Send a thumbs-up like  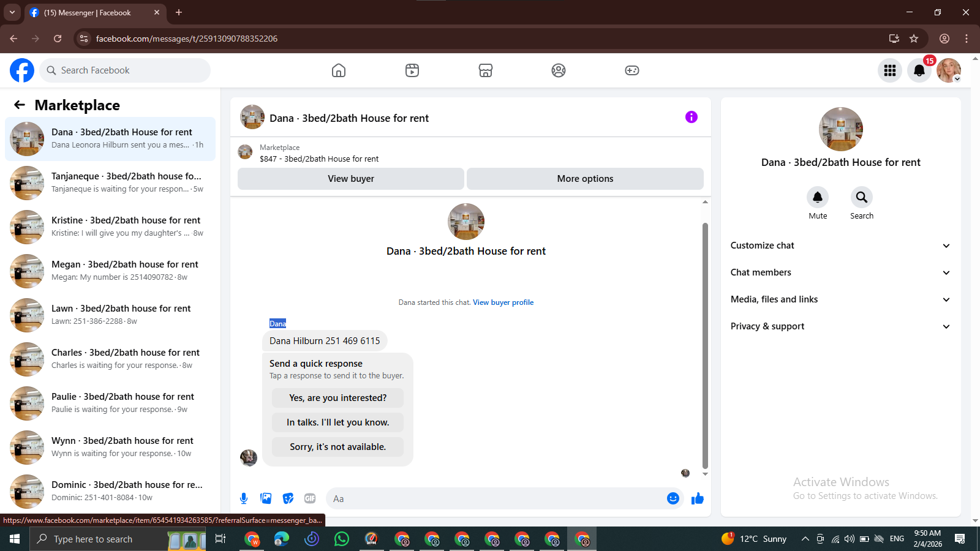click(x=698, y=498)
